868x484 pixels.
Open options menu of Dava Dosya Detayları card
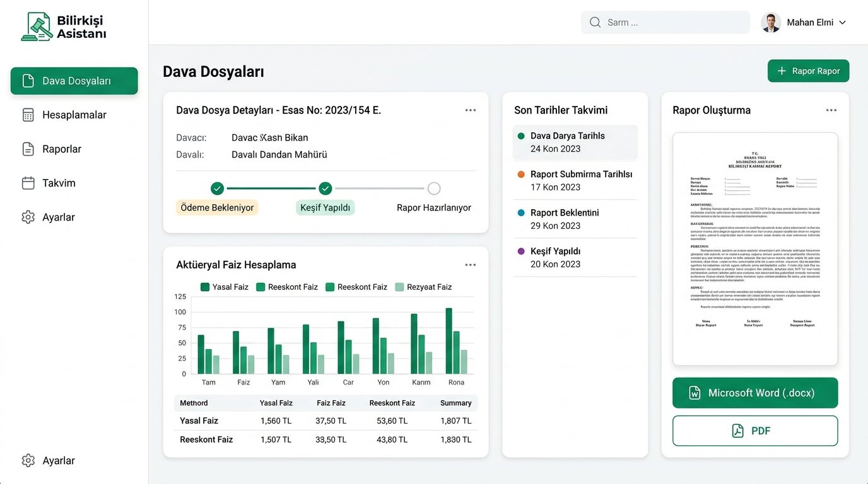point(471,110)
